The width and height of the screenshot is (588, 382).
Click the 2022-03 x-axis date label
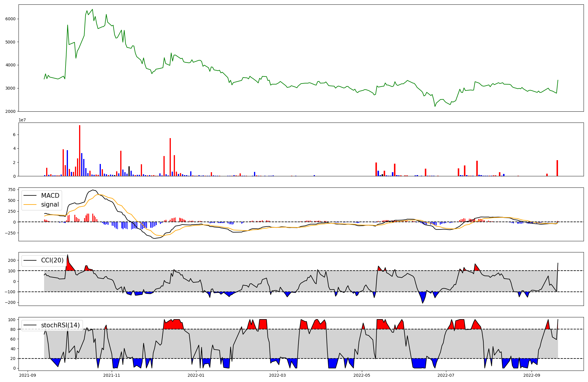coord(277,375)
